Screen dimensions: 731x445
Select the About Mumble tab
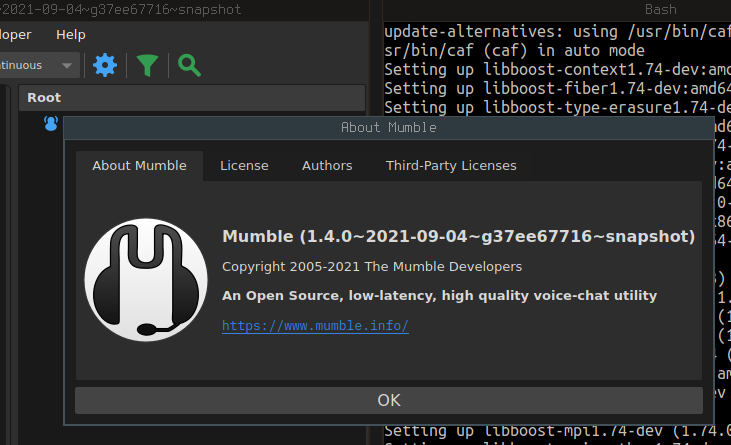(x=139, y=165)
